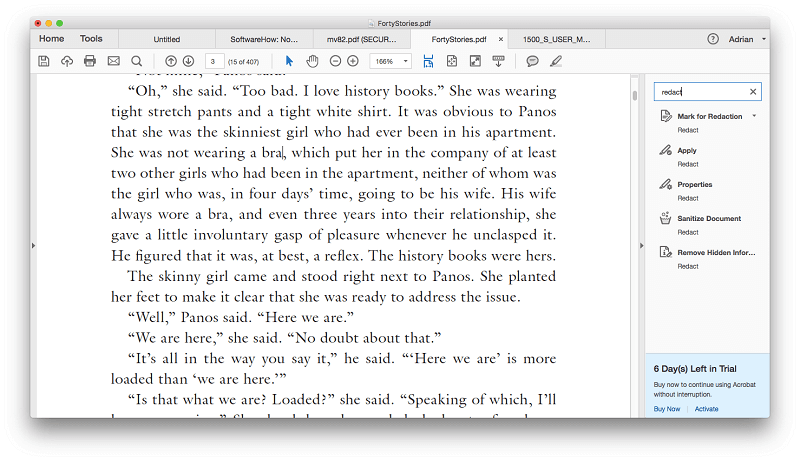Click the Save file icon
Screen dimensions: 800x461
(44, 61)
